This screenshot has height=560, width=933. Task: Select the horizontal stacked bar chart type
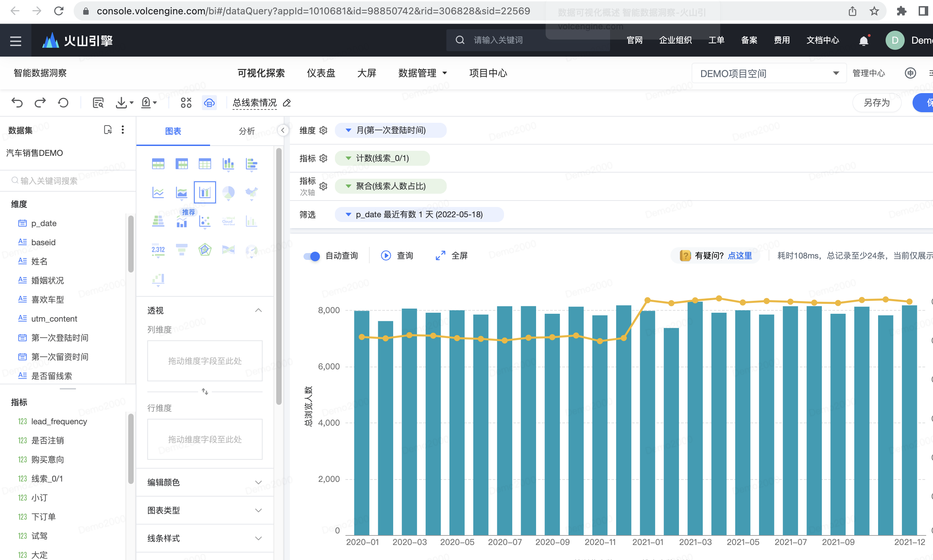252,164
